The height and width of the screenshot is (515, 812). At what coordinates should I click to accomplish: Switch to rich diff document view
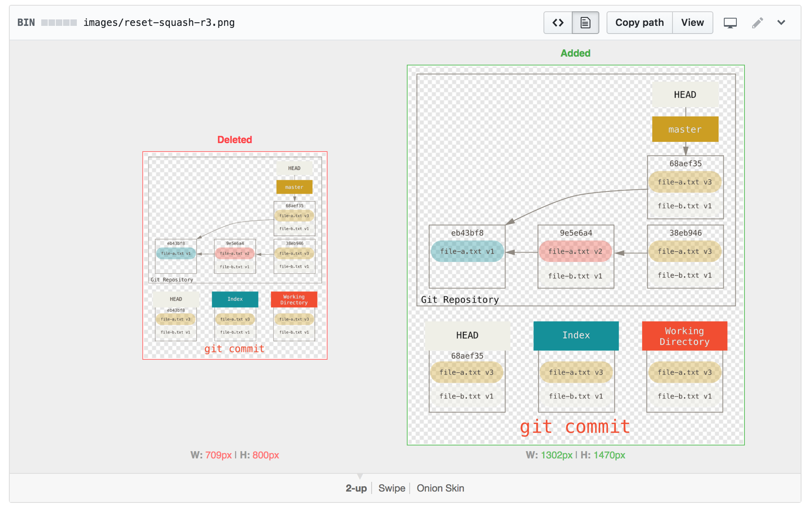585,23
